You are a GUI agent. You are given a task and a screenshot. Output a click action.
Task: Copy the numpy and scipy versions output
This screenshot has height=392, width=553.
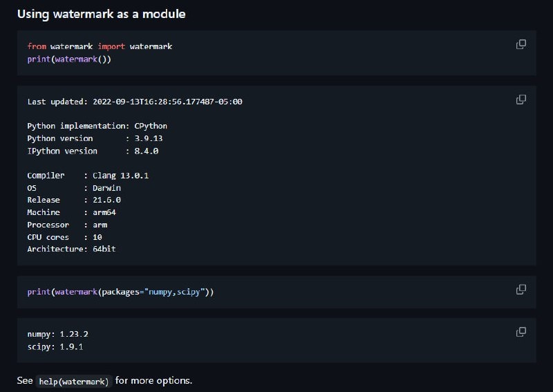click(521, 332)
